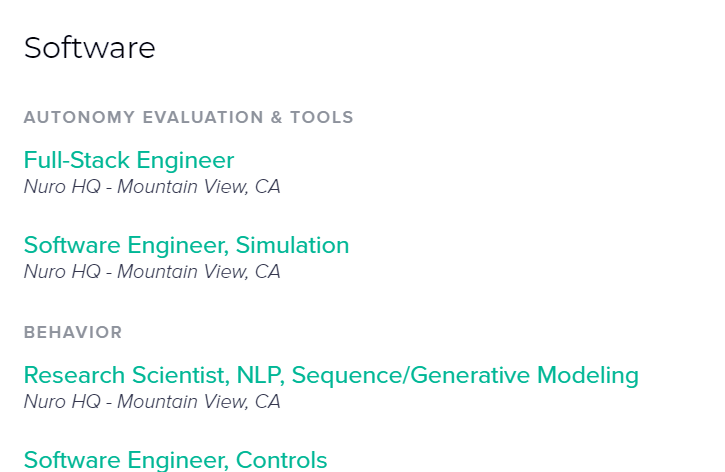Image resolution: width=725 pixels, height=472 pixels.
Task: Click the location line under Full-Stack Engineer
Action: tap(152, 187)
